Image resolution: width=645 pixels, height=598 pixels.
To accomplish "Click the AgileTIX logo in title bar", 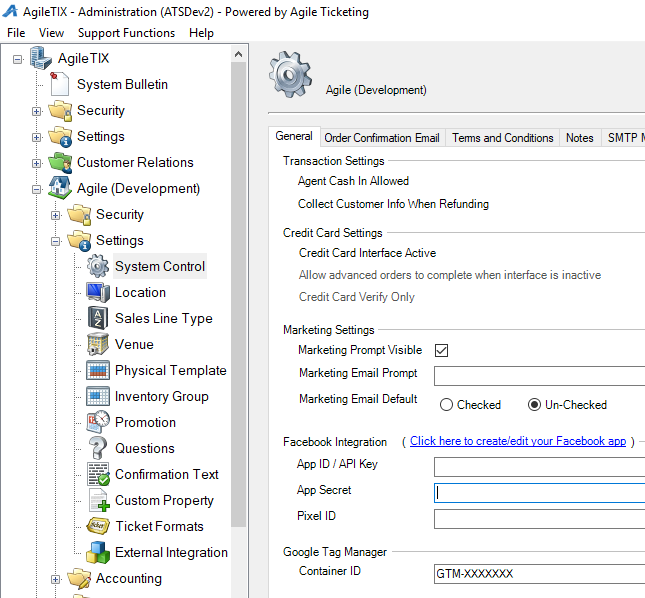I will point(10,11).
